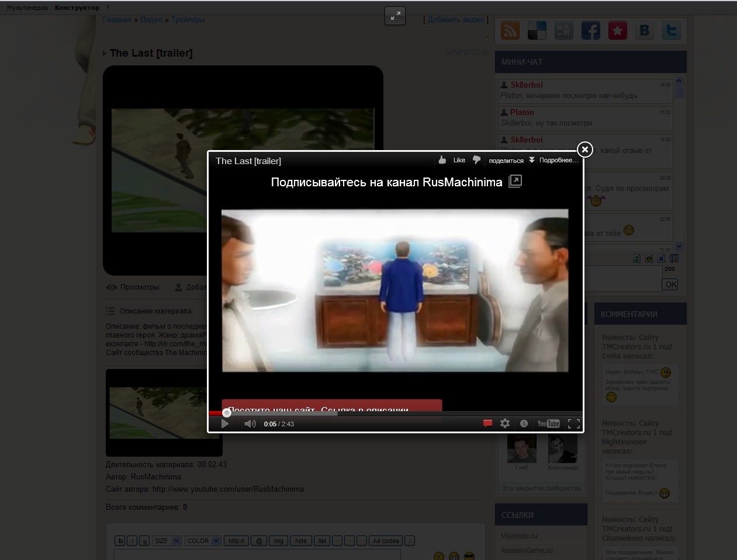Viewport: 737px width, 560px height.
Task: Click the Александр member avatar
Action: pos(563,448)
